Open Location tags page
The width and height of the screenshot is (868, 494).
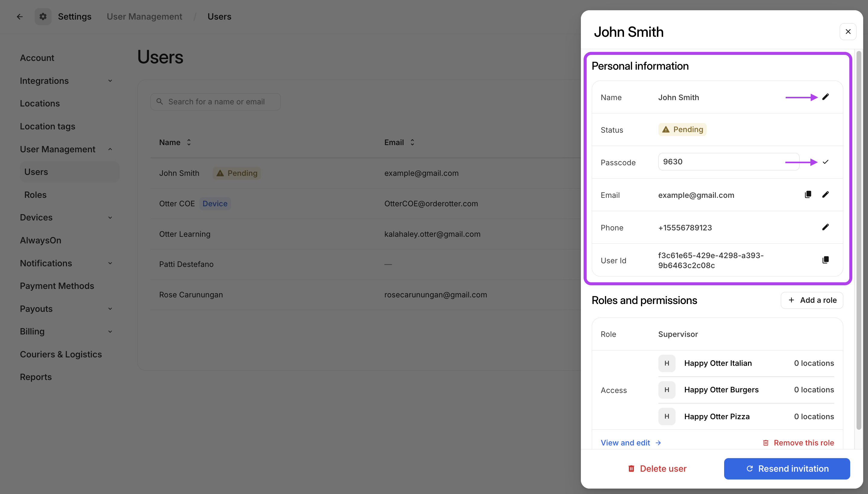47,126
